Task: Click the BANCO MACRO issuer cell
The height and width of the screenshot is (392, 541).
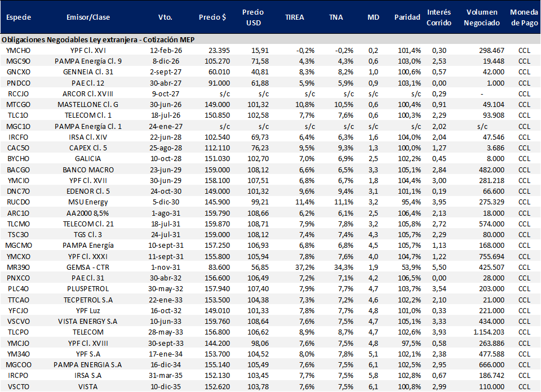Action: click(88, 170)
